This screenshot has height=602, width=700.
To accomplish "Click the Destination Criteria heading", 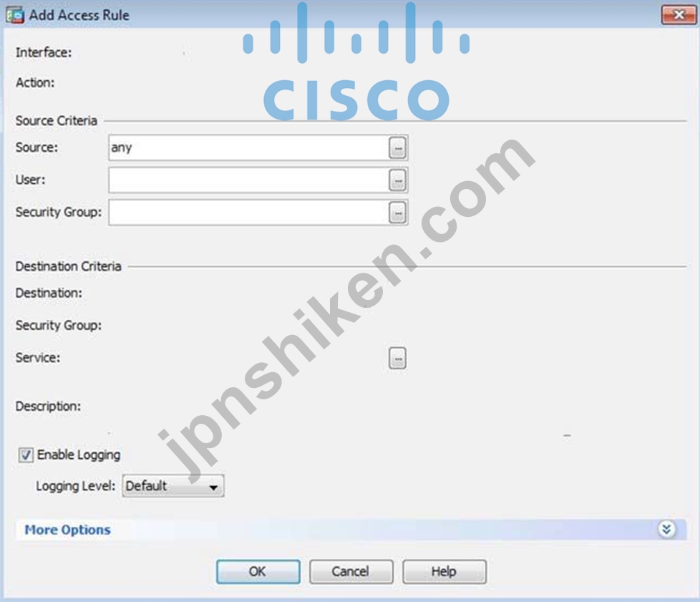I will click(x=68, y=266).
